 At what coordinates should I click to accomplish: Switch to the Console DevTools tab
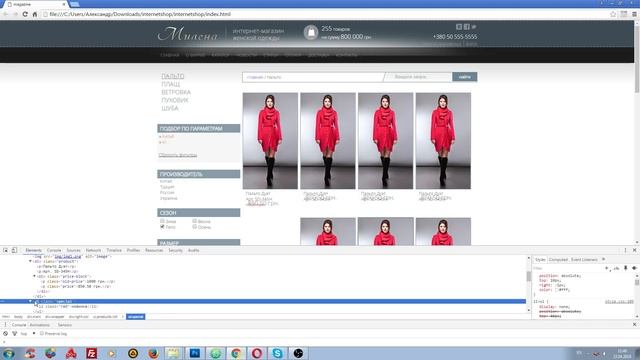pyautogui.click(x=54, y=250)
